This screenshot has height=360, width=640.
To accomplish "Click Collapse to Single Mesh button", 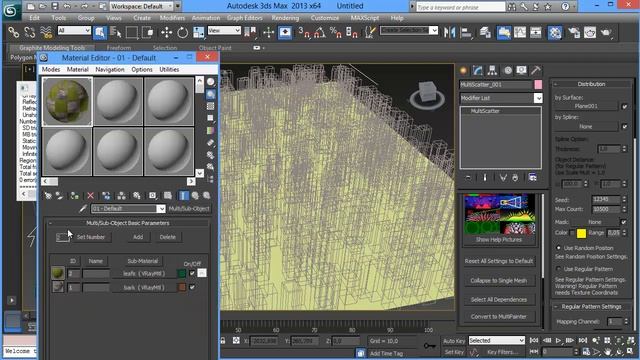I will pos(499,281).
